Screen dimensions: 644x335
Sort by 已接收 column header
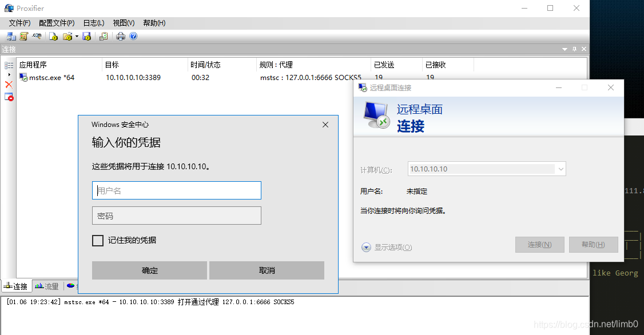(x=448, y=65)
